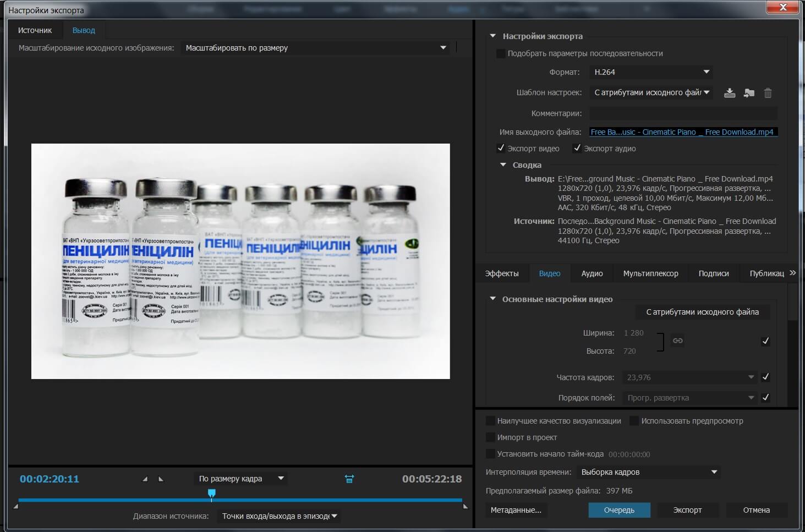Image resolution: width=805 pixels, height=532 pixels.
Task: Click the save preset icon
Action: [x=730, y=93]
